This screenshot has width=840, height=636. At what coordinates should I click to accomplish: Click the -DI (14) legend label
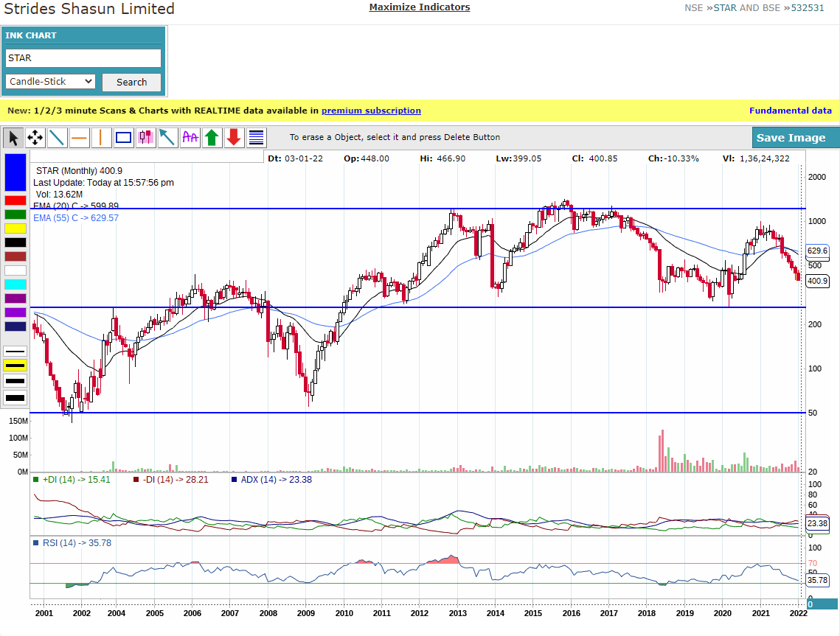[x=171, y=480]
